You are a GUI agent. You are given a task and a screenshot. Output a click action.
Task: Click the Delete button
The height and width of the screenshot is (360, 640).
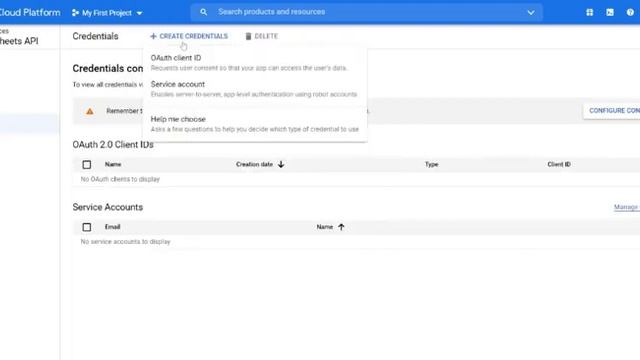261,36
